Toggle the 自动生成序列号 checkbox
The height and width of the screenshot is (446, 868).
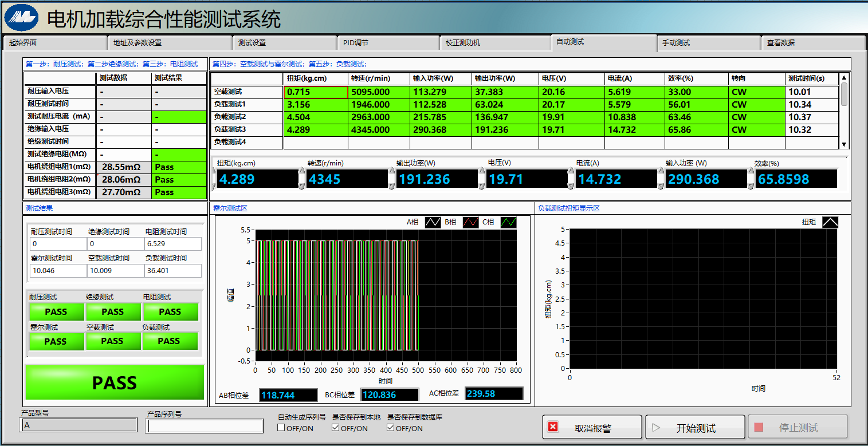tap(281, 428)
